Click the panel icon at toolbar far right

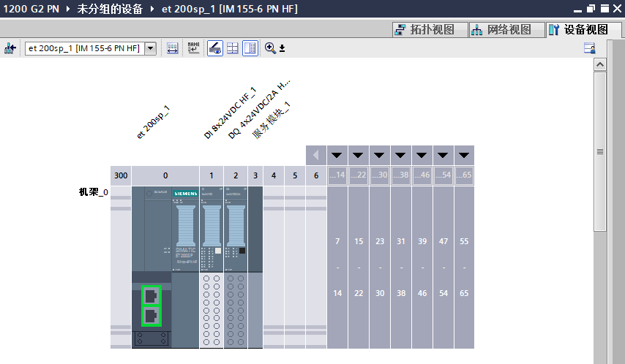pyautogui.click(x=589, y=48)
